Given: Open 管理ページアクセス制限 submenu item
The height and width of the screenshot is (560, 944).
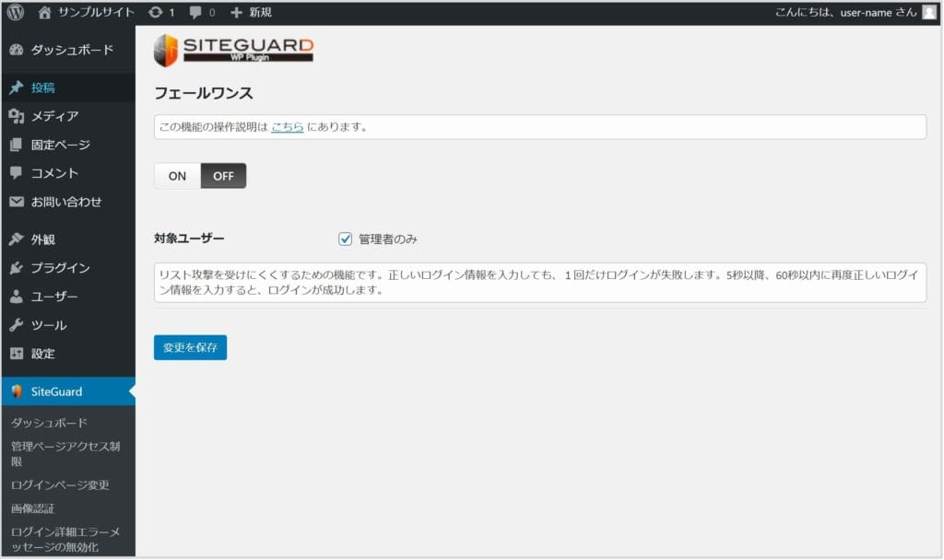Looking at the screenshot, I should 65,453.
